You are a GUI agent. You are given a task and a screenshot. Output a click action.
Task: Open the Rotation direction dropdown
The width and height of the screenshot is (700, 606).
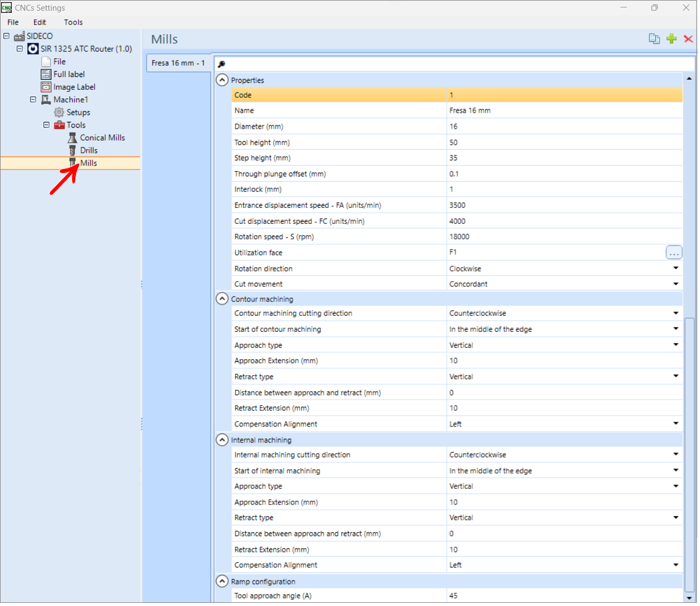pos(675,268)
